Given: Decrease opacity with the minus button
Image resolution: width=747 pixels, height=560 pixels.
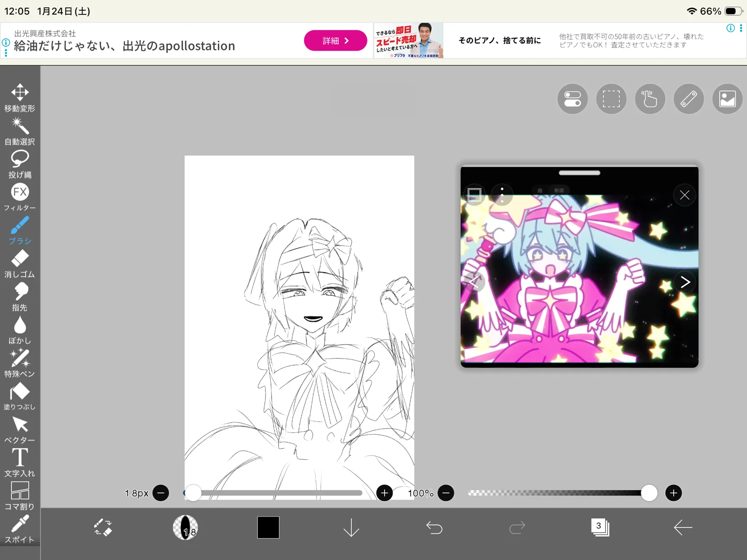Looking at the screenshot, I should point(446,493).
